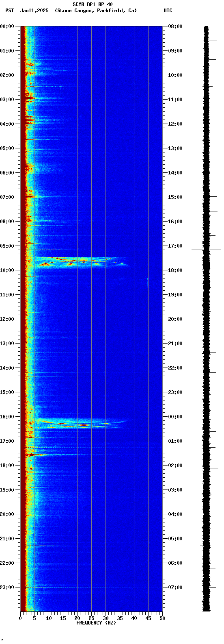224x644 pixels.
Task: Click the largest seismogram spike near 17:10 UTC
Action: 206,250
